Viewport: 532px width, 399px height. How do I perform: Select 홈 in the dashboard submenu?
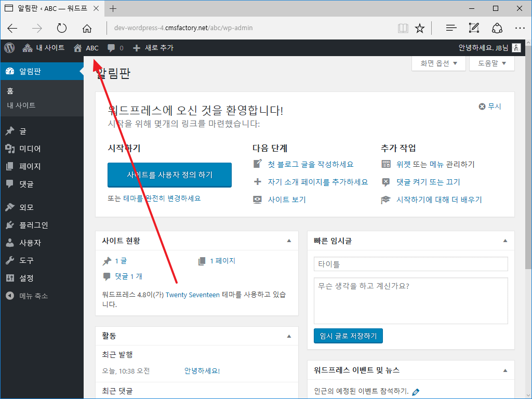10,91
